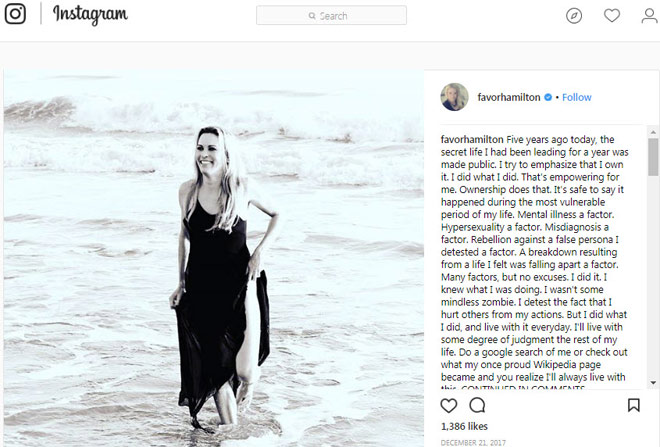The height and width of the screenshot is (447, 660).
Task: Click the magnifier icon in search bar
Action: [311, 16]
